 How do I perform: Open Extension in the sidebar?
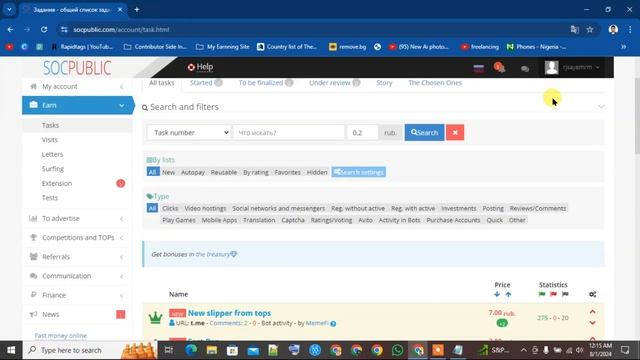[x=57, y=183]
